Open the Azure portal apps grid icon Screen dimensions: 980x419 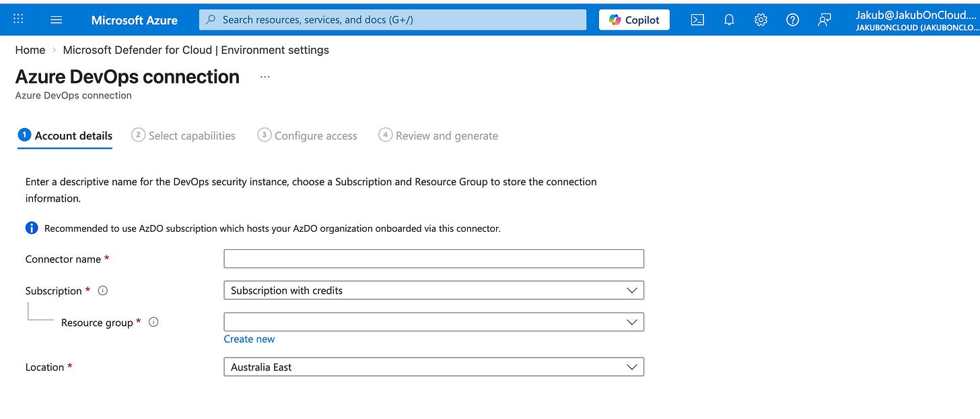coord(18,20)
